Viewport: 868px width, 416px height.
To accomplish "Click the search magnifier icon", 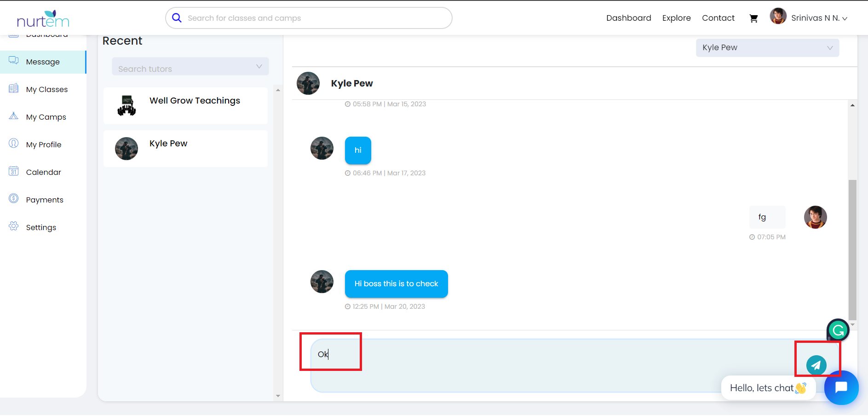I will click(177, 18).
